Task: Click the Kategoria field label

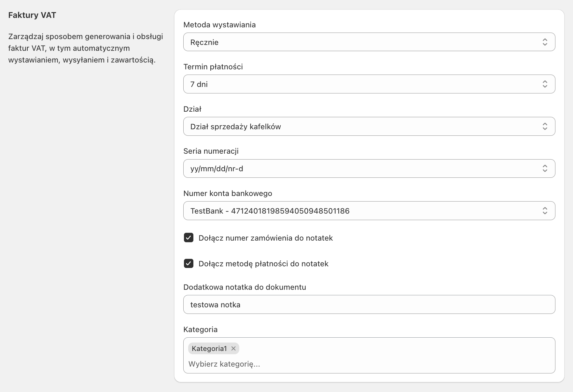Action: [x=201, y=329]
